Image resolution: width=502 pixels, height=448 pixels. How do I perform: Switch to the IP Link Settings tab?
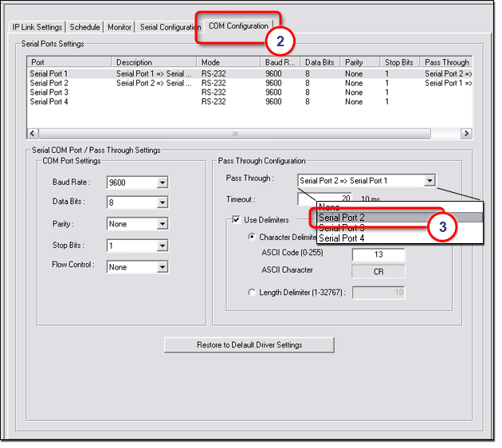(x=37, y=27)
